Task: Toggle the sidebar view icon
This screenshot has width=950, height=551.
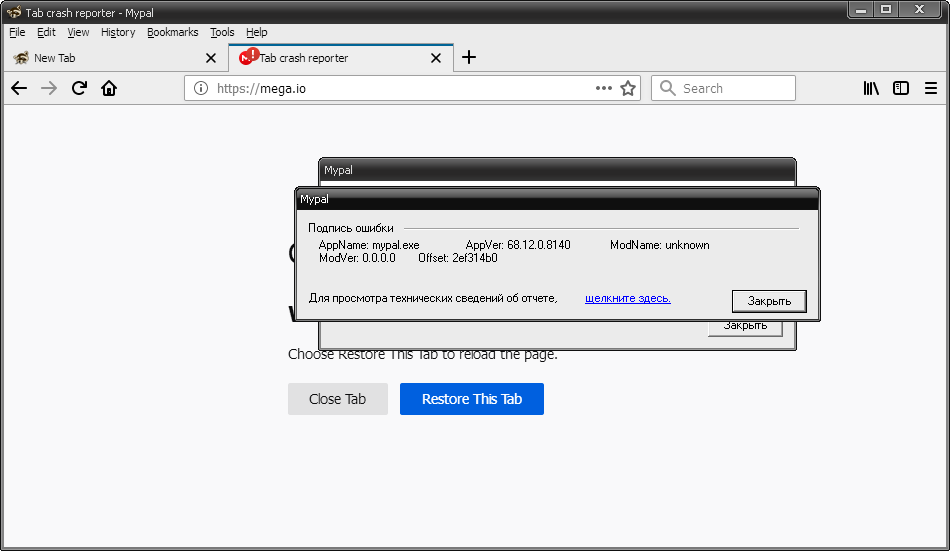Action: tap(901, 88)
